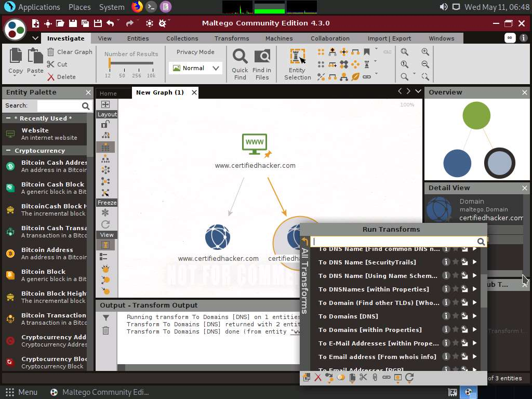
Task: Toggle the block layout mode button in sidebar
Action: (105, 147)
